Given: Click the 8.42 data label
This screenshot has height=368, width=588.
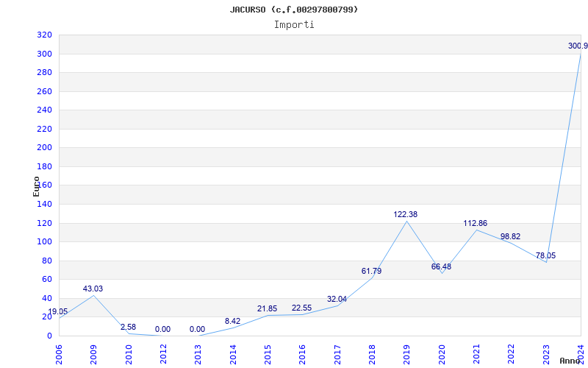Looking at the screenshot, I should coord(232,321).
